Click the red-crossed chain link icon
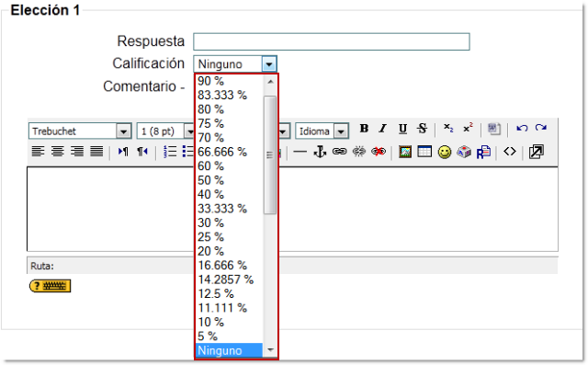Viewport: 588px width, 365px height. pos(379,152)
